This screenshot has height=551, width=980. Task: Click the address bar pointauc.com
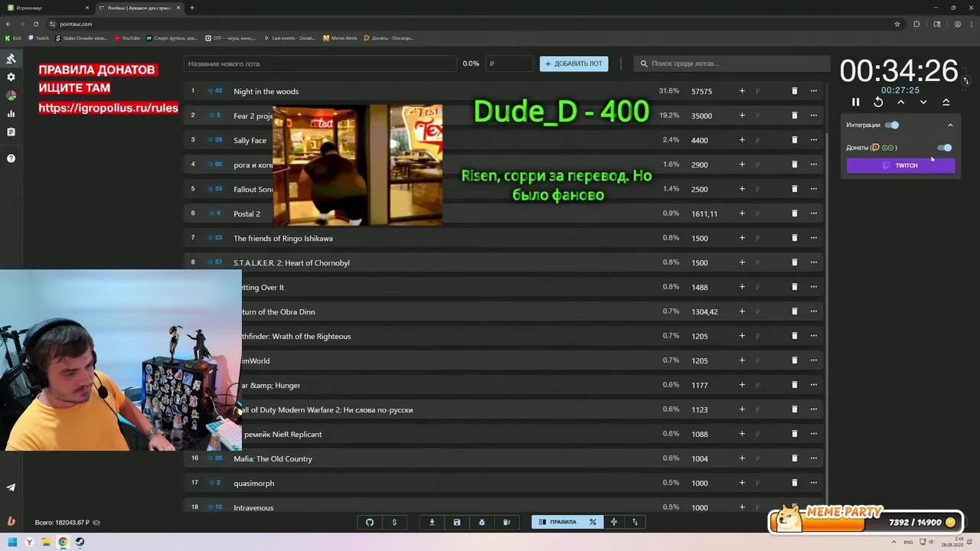76,24
